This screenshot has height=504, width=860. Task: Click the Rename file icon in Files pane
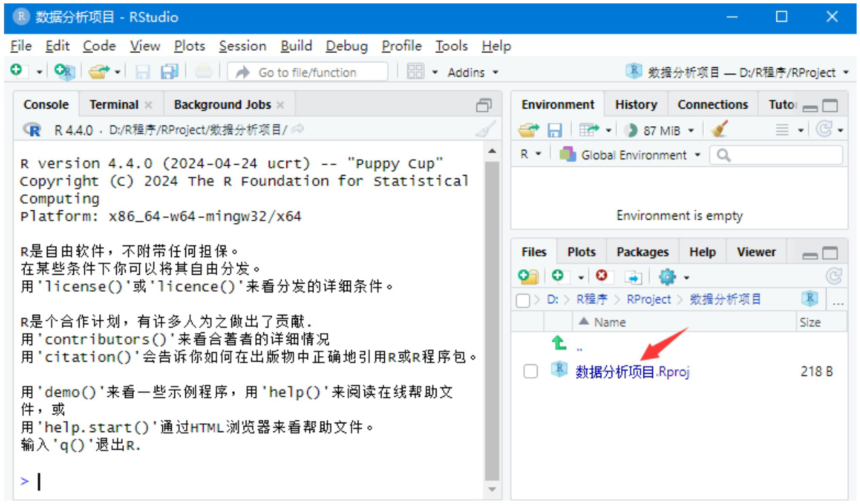tap(633, 277)
